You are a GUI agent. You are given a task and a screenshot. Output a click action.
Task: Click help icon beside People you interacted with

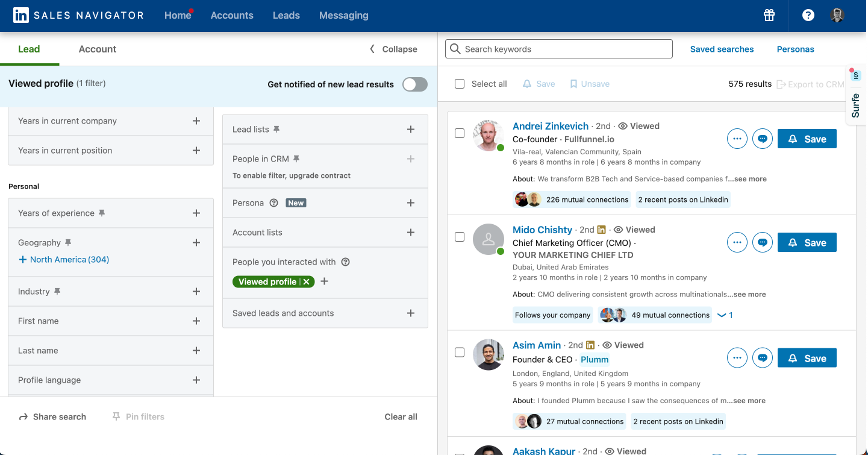click(x=346, y=262)
